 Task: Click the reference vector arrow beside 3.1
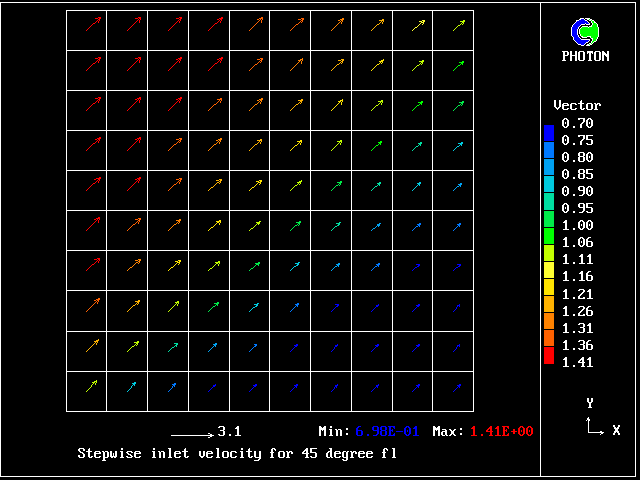click(191, 434)
